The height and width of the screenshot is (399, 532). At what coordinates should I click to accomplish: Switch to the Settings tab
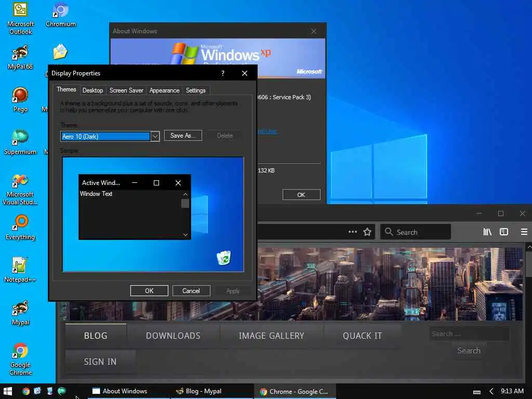(195, 90)
